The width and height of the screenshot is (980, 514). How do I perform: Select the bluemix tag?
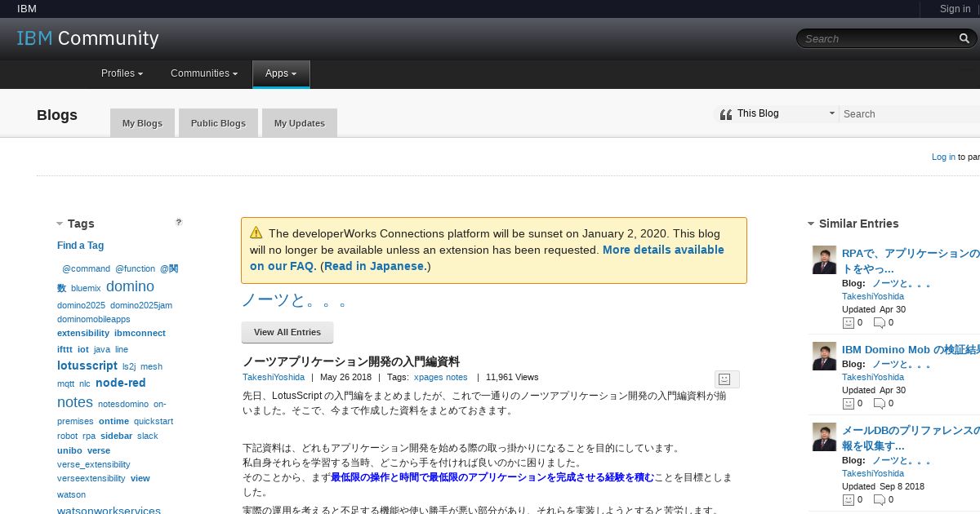click(86, 288)
